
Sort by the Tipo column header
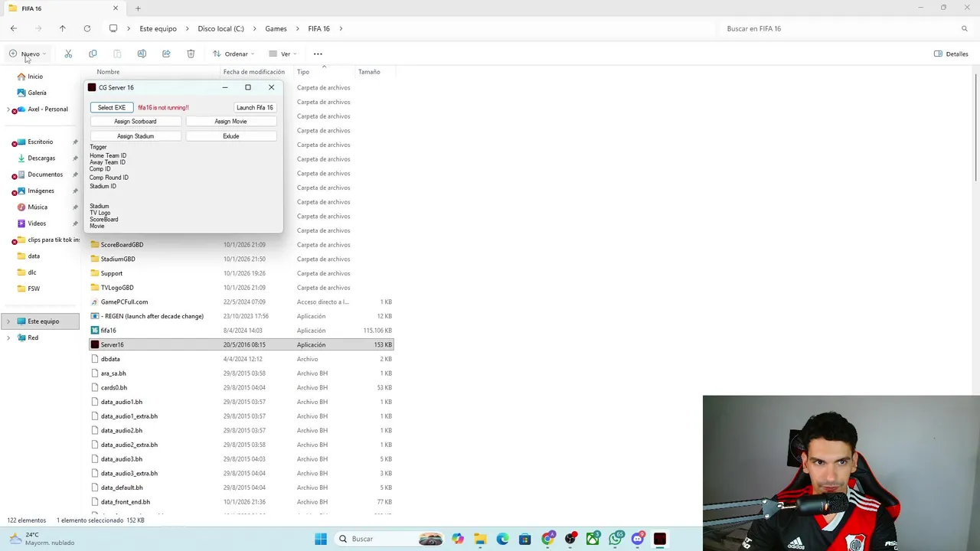(303, 72)
